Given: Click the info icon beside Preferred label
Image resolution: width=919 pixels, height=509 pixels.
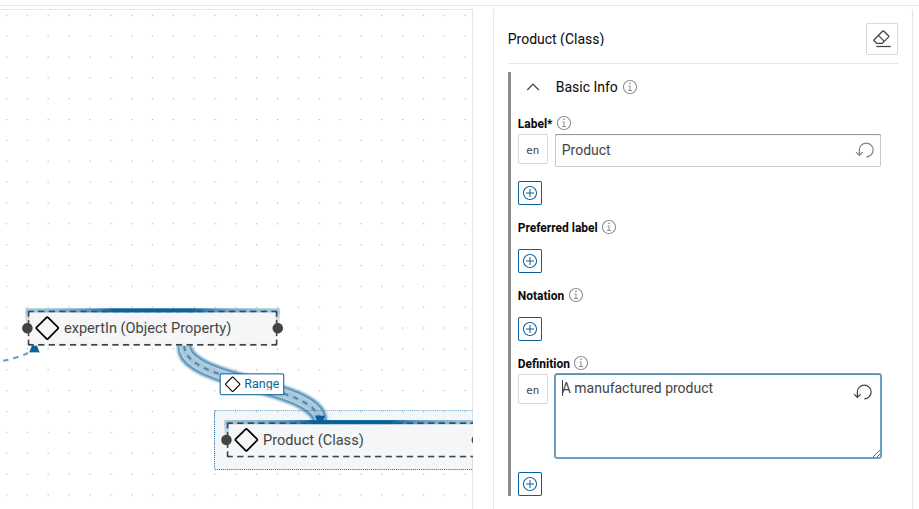Looking at the screenshot, I should point(609,227).
